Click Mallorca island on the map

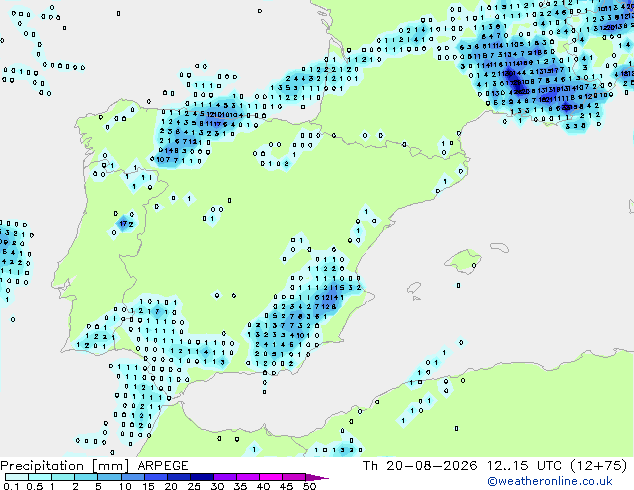point(463,261)
